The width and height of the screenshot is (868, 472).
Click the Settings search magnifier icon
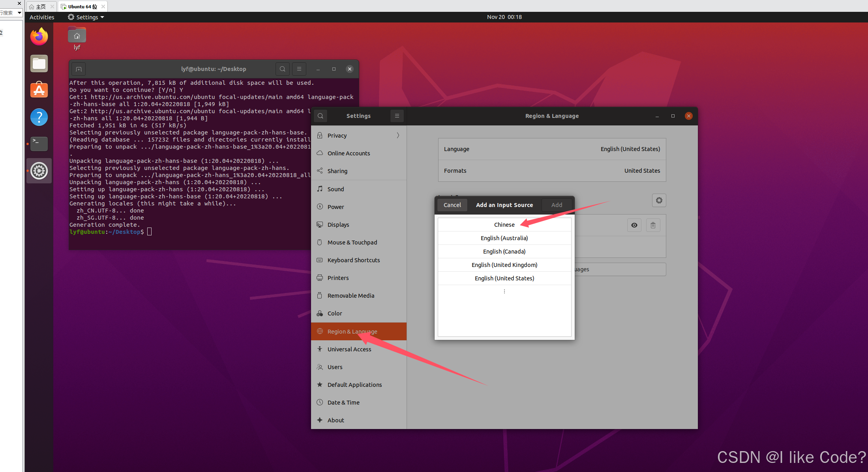pyautogui.click(x=321, y=116)
